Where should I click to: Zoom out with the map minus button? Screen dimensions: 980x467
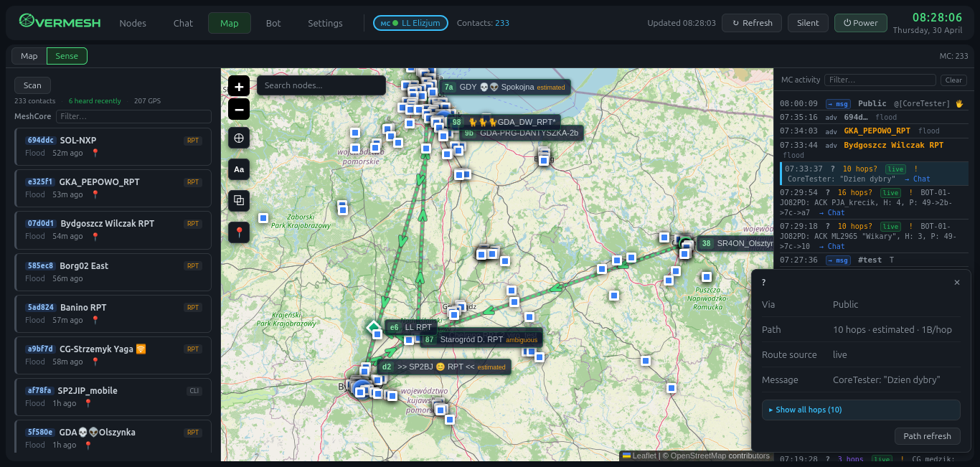coord(239,109)
